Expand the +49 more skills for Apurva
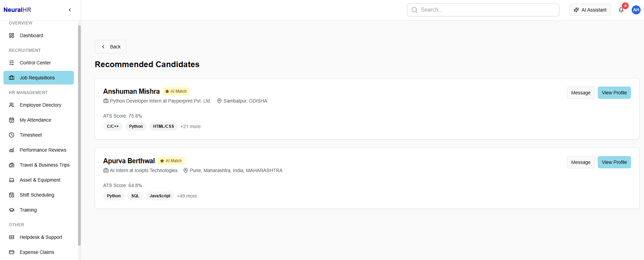 point(187,196)
